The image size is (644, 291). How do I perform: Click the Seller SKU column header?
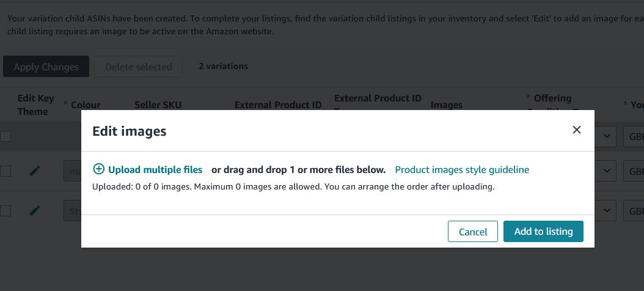click(x=158, y=105)
